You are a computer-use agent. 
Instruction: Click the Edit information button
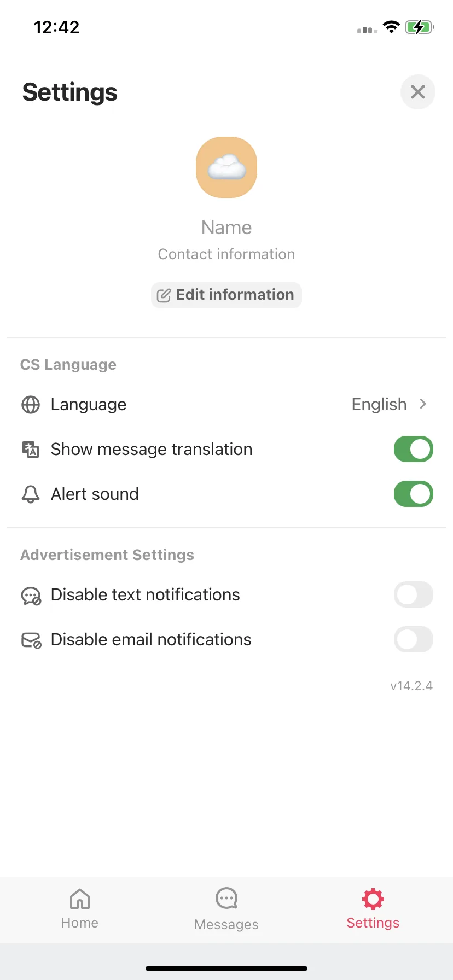(226, 295)
